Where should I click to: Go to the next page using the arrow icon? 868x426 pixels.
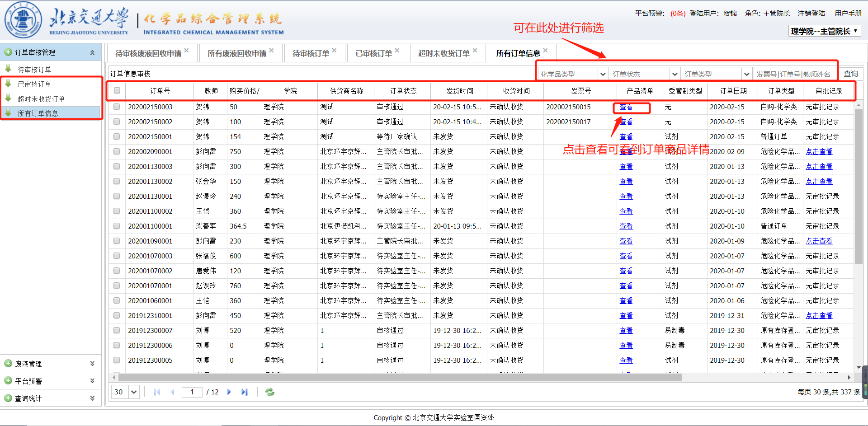[229, 392]
